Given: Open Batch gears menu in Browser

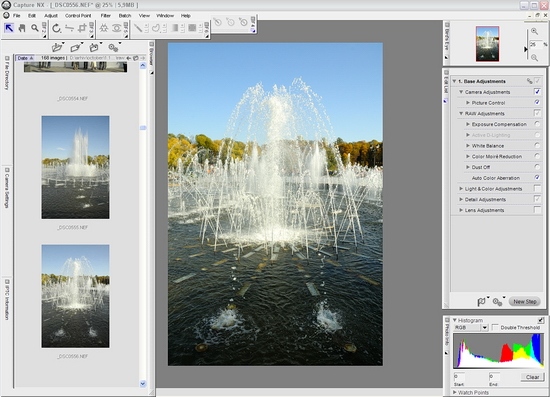Looking at the screenshot, I should tap(113, 47).
